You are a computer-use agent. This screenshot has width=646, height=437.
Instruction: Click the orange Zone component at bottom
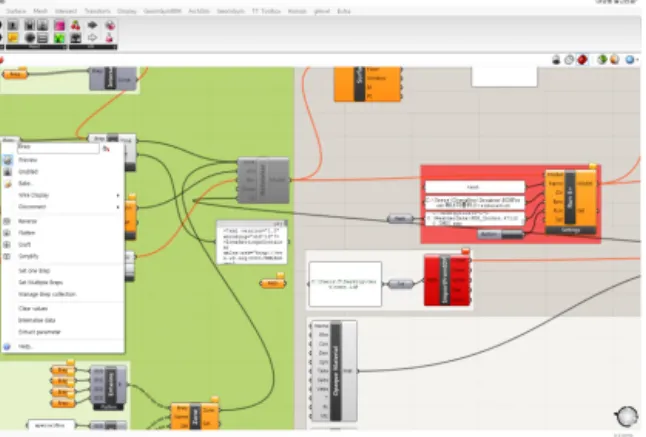[x=195, y=416]
